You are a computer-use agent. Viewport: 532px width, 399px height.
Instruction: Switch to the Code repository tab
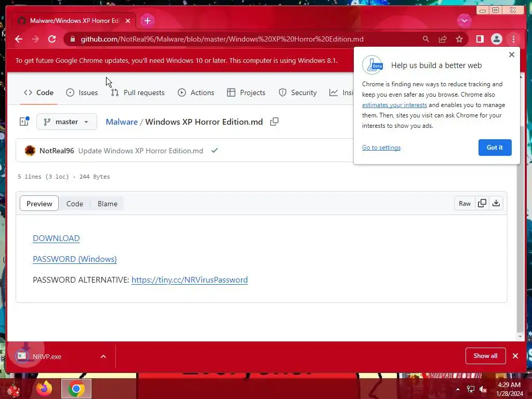pos(38,92)
